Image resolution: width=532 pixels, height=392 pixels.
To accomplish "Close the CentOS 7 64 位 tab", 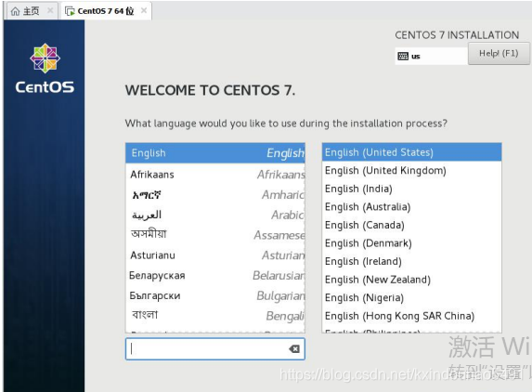I will tap(144, 10).
